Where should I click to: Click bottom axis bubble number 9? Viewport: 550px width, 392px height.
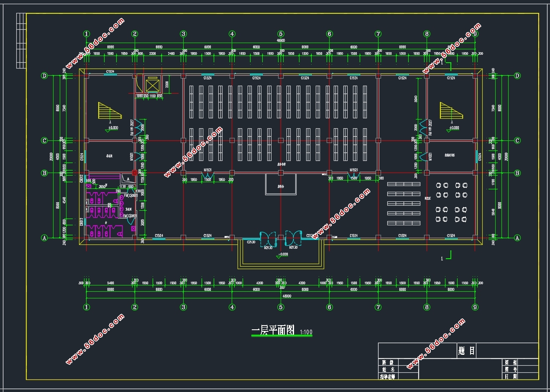[x=475, y=307]
